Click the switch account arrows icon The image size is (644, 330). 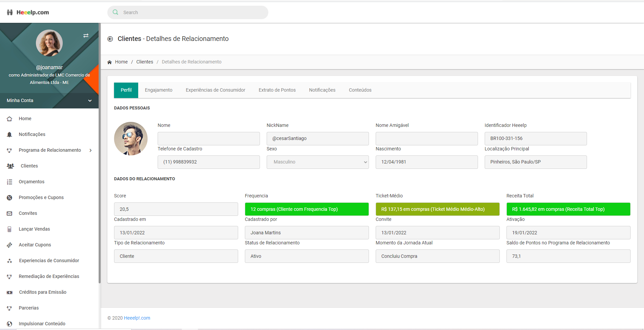click(86, 36)
